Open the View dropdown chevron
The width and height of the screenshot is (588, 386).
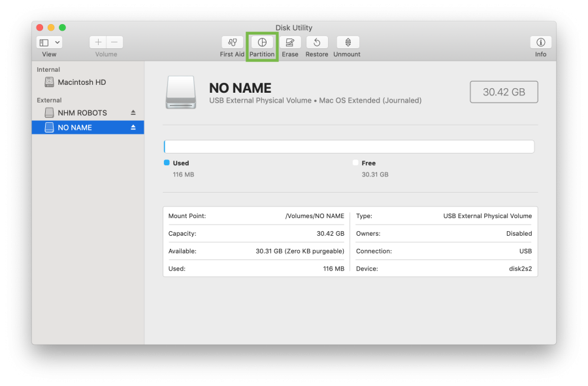pos(57,42)
